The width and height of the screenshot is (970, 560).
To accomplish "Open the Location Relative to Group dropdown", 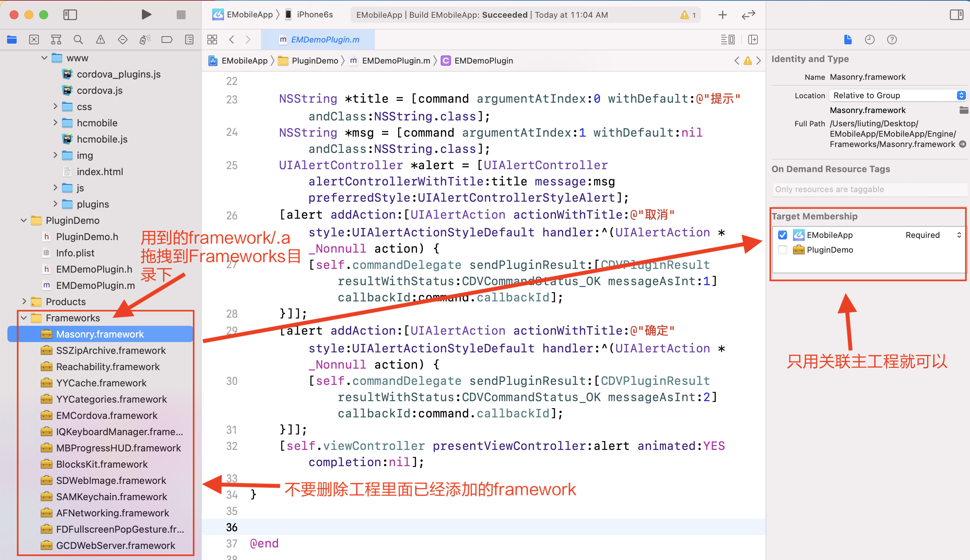I will pos(898,95).
